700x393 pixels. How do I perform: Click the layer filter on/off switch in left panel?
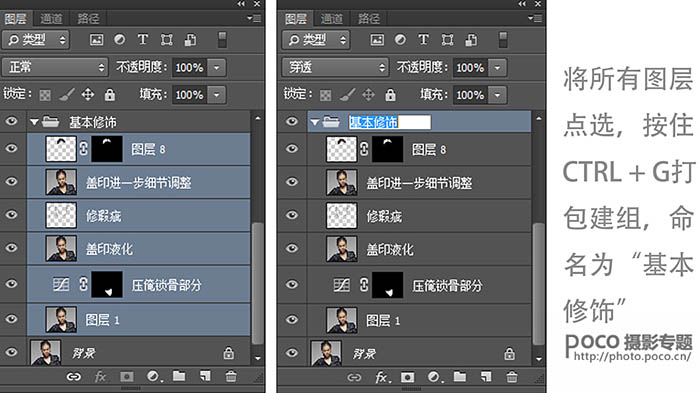click(222, 39)
